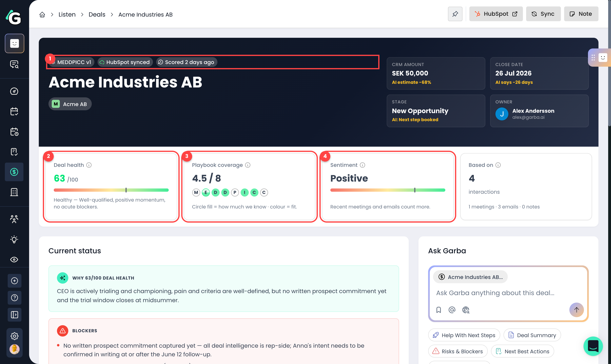Open owner Alex Andersson card
611x364 pixels.
click(539, 111)
